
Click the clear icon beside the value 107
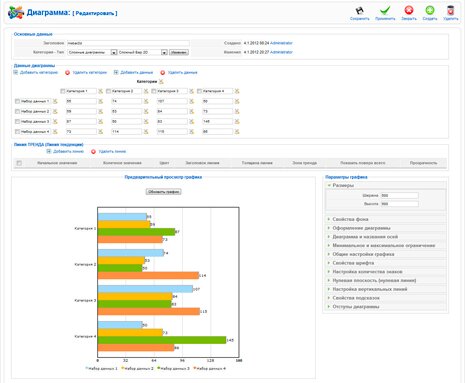(x=191, y=101)
